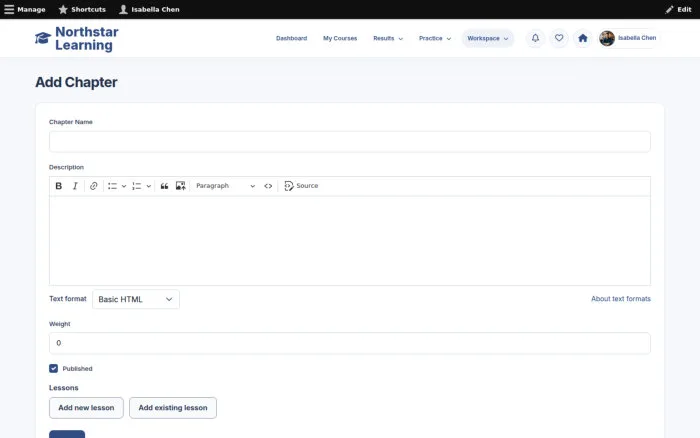The image size is (700, 438).
Task: Open notifications bell icon
Action: tap(535, 38)
